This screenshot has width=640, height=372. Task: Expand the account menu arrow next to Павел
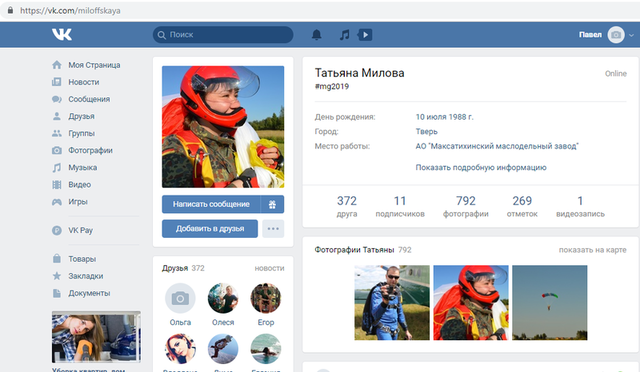coord(631,35)
